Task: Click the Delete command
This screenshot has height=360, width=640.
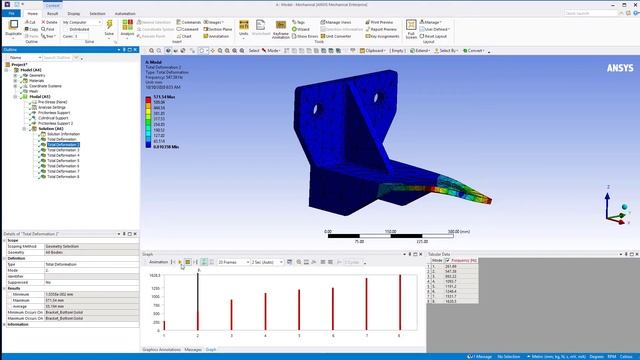Action: tap(49, 22)
